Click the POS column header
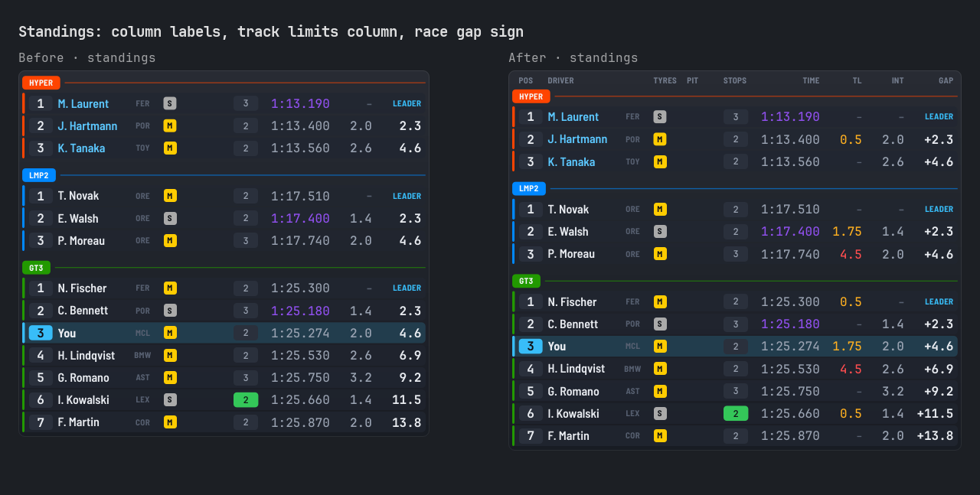Screen dimensions: 980x495 pyautogui.click(x=526, y=81)
